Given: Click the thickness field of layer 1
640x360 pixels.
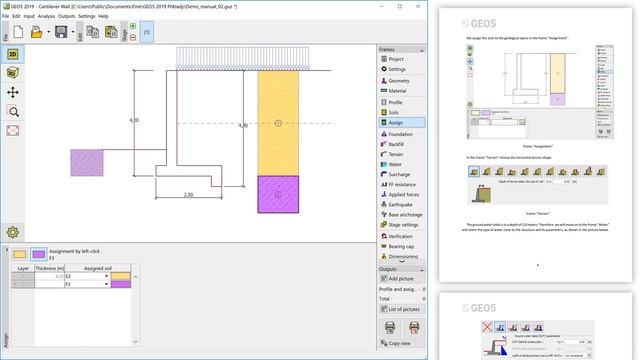Looking at the screenshot, I should [x=49, y=276].
